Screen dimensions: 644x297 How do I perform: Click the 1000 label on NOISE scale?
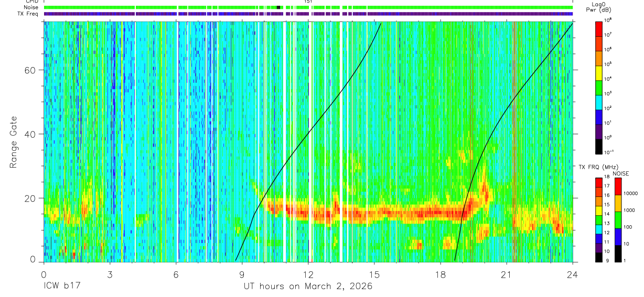pos(629,211)
